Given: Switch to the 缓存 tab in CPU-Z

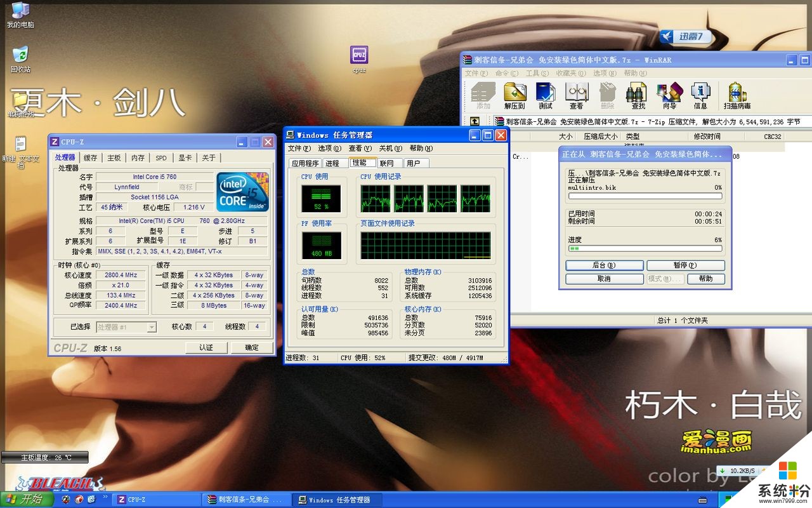Looking at the screenshot, I should 91,158.
